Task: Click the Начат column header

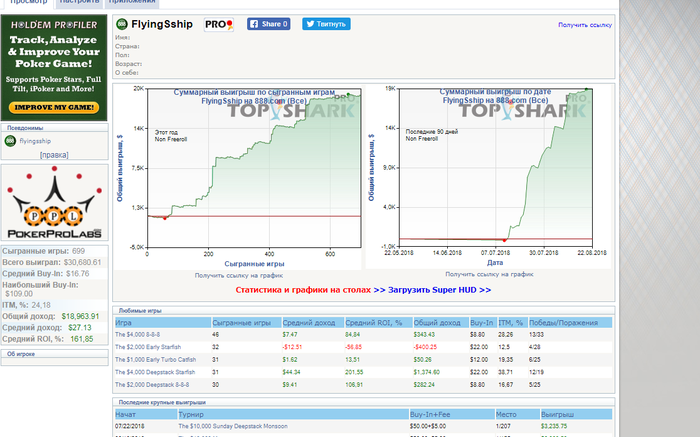Action: (146, 415)
